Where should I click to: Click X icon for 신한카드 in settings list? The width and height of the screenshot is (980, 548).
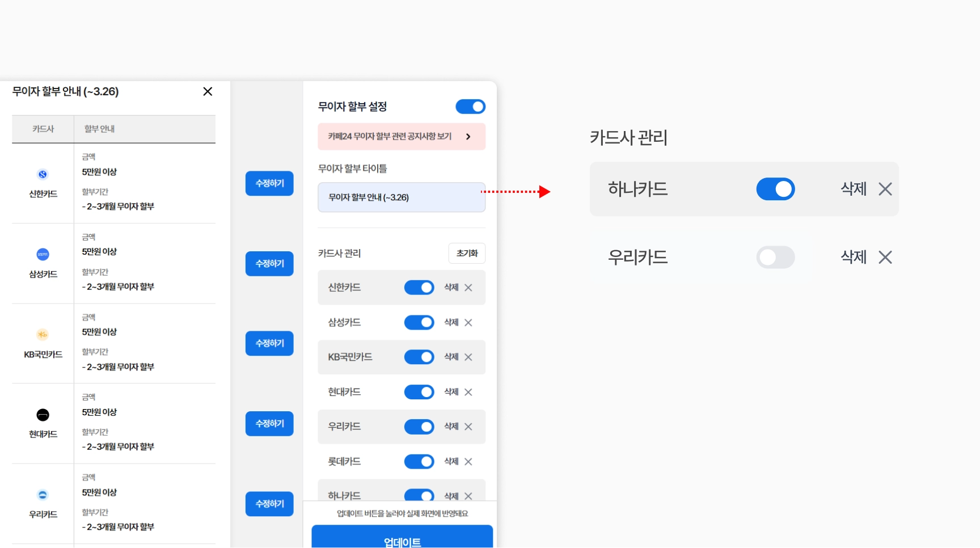pyautogui.click(x=468, y=288)
